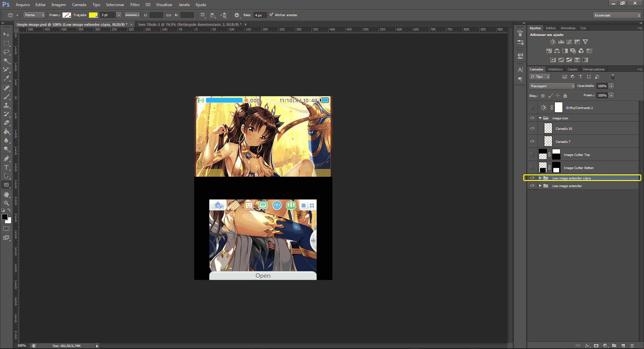This screenshot has width=644, height=349.
Task: Hide the Camada 7 layer
Action: tap(532, 141)
